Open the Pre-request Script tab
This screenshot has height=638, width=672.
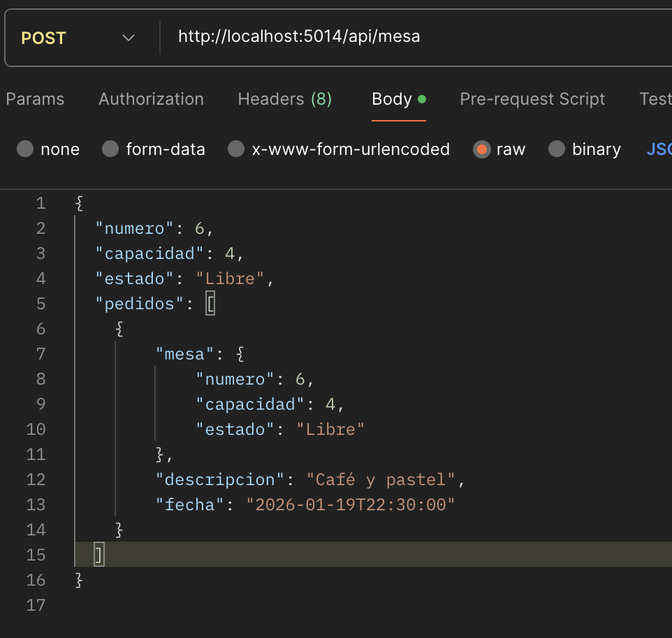(532, 99)
